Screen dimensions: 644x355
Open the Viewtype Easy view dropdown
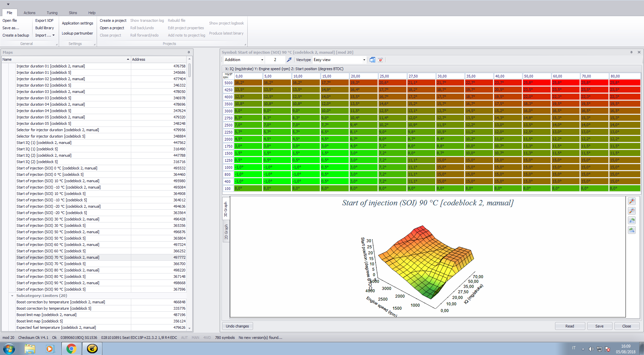(x=364, y=60)
